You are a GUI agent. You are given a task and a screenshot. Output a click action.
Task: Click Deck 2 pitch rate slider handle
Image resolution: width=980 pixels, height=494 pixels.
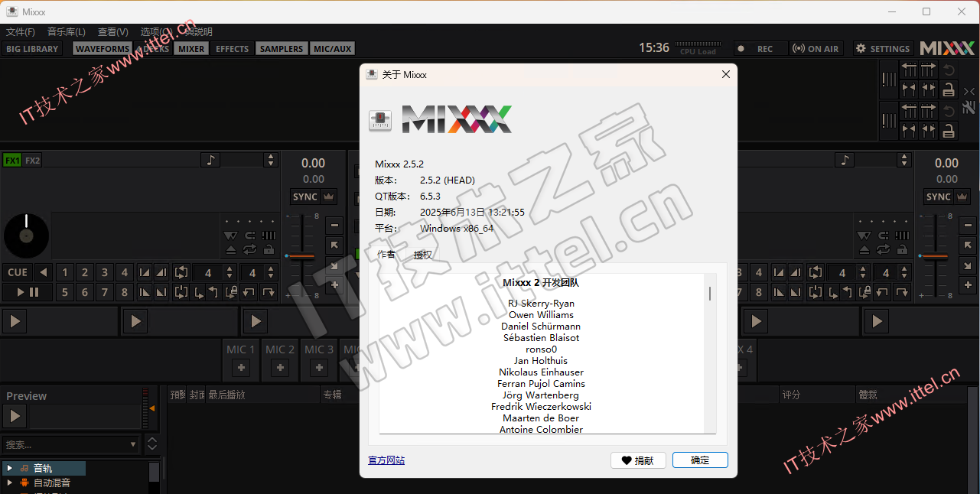pos(934,255)
